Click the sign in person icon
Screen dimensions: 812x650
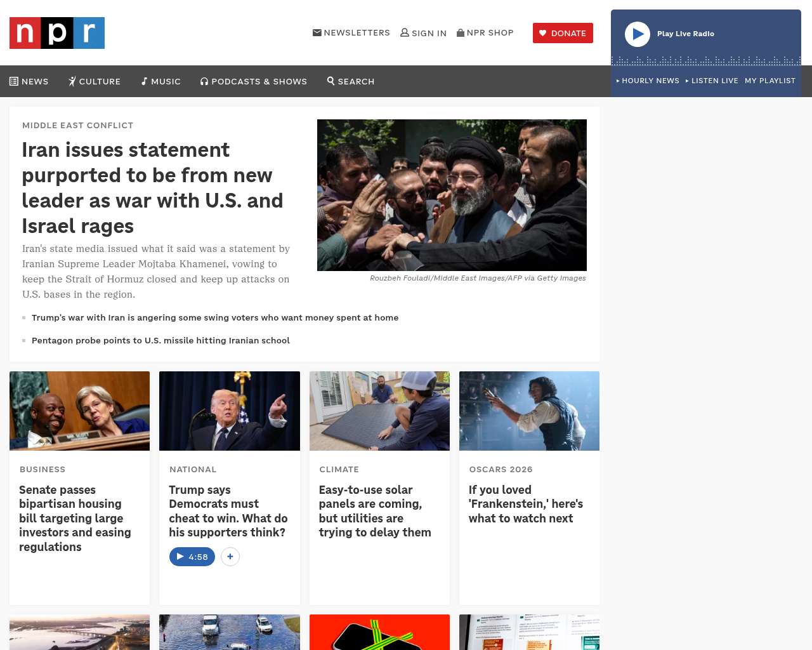405,32
